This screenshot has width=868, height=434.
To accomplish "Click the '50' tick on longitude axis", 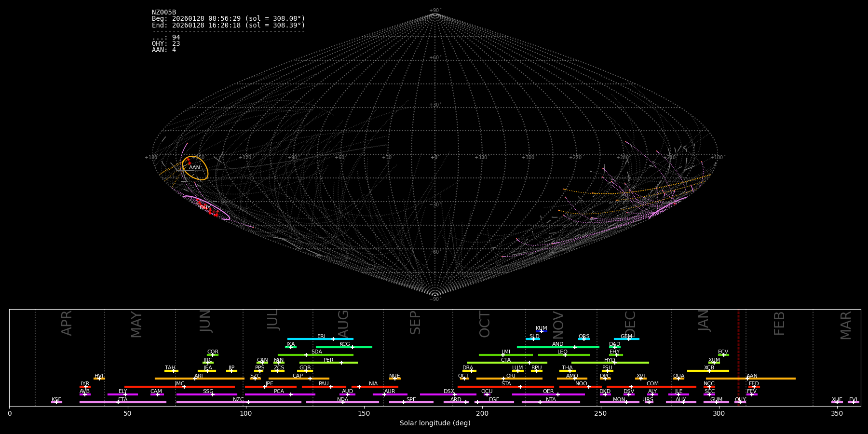I will (127, 413).
